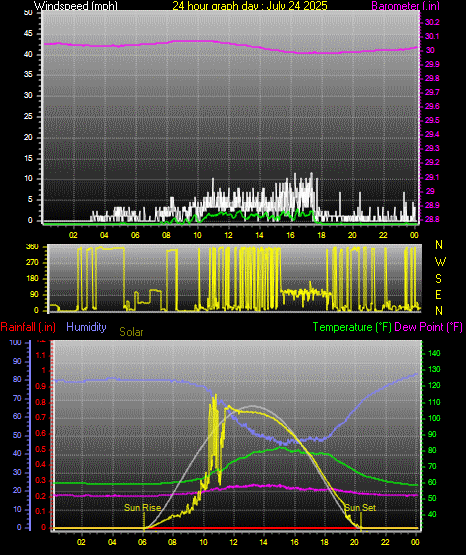Click the Solar legend label

[131, 332]
